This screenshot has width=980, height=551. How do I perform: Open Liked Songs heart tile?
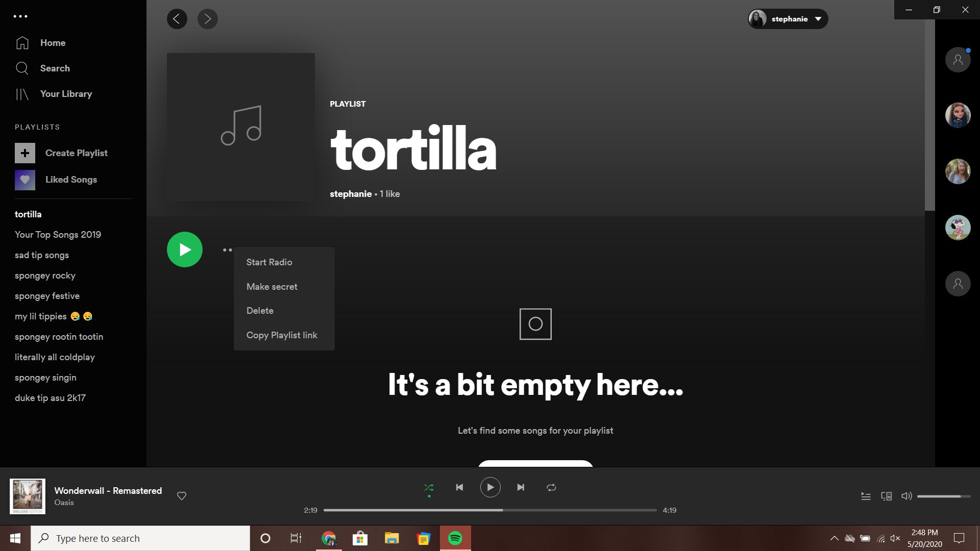tap(25, 180)
